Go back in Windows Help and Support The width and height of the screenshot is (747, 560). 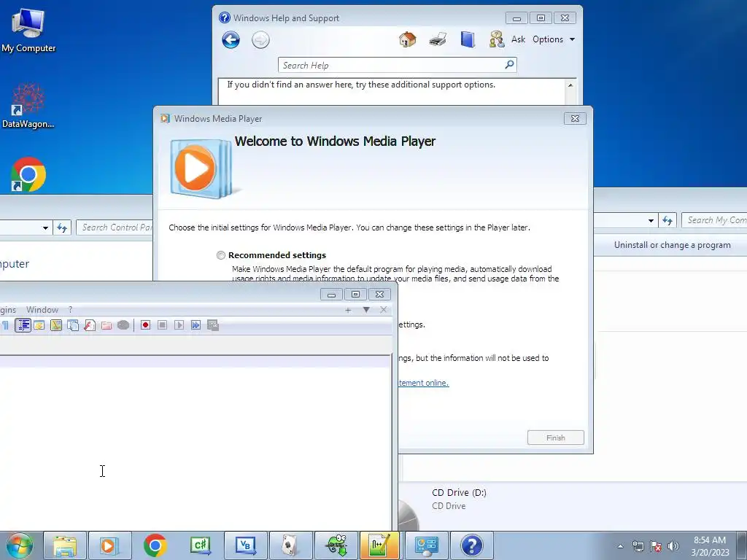[231, 40]
